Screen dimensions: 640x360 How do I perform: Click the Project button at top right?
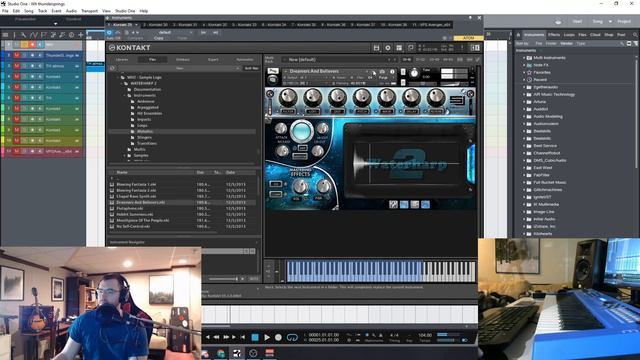tap(624, 21)
